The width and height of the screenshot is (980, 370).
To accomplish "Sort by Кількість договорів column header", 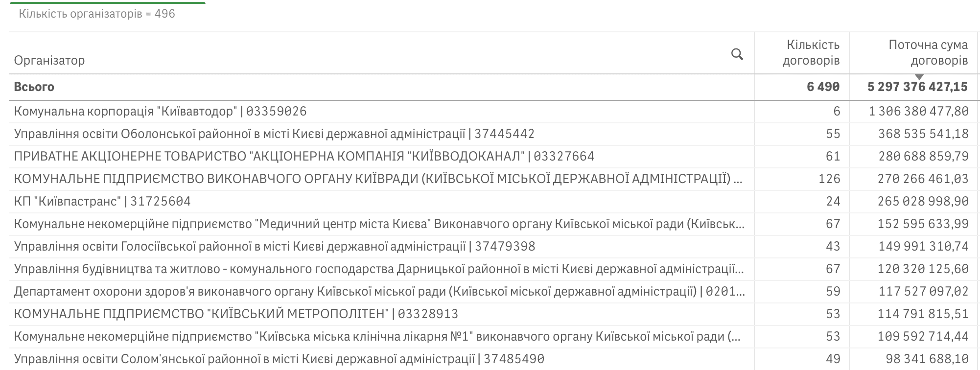I will [x=811, y=53].
